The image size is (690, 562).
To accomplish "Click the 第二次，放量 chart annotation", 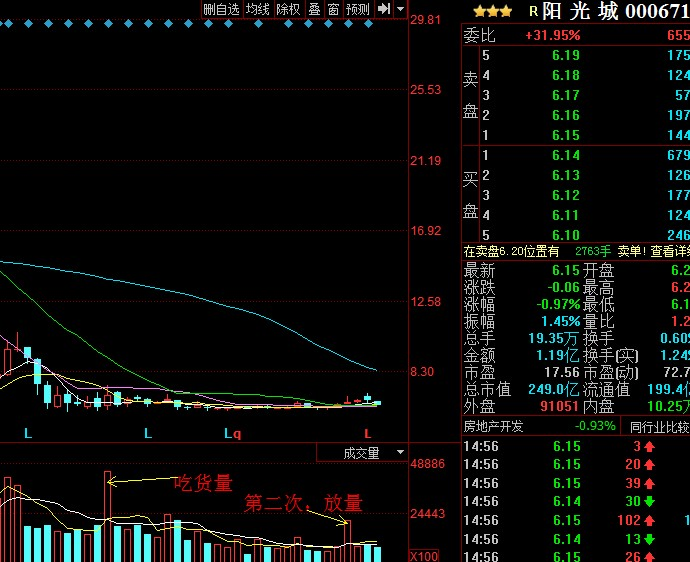I will 303,503.
